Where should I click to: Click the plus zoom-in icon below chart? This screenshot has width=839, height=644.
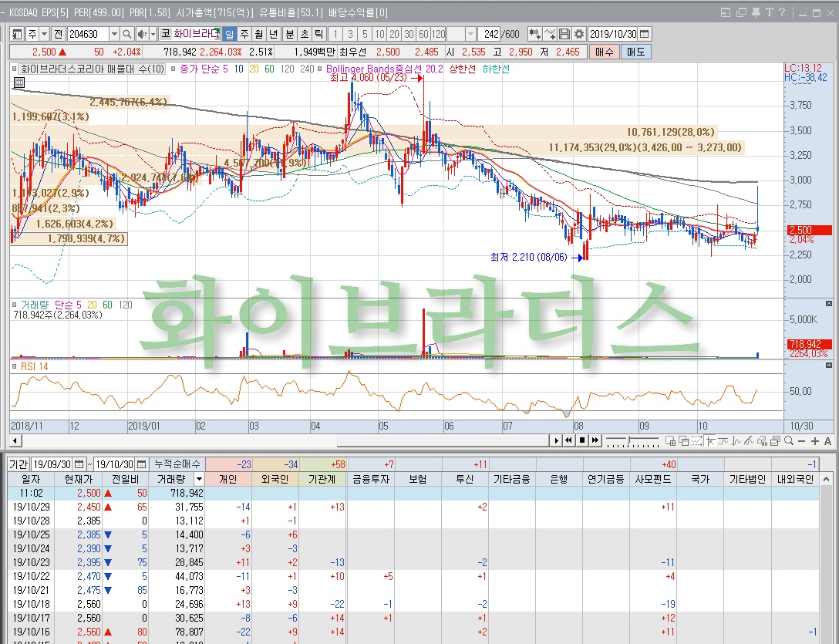[815, 440]
